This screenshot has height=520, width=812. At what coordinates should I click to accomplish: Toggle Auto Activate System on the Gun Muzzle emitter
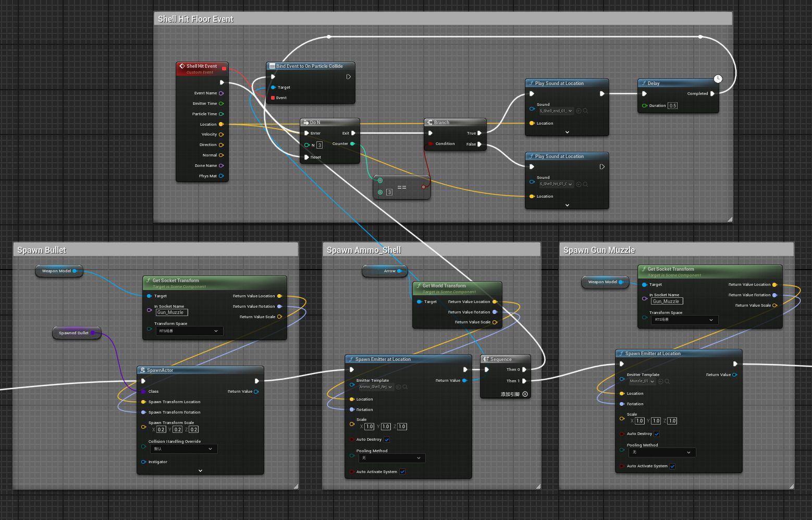pos(672,466)
